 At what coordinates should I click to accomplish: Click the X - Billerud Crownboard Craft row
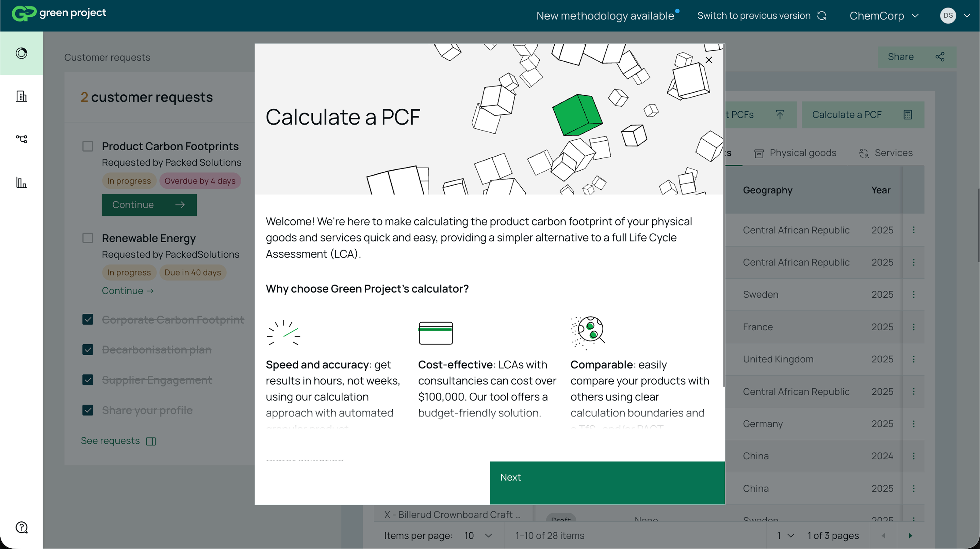tap(453, 515)
